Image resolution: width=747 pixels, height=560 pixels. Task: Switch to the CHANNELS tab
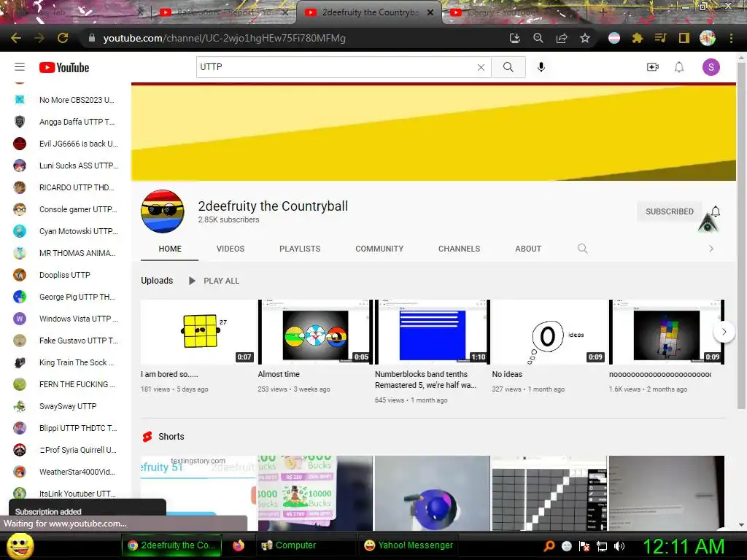tap(460, 249)
